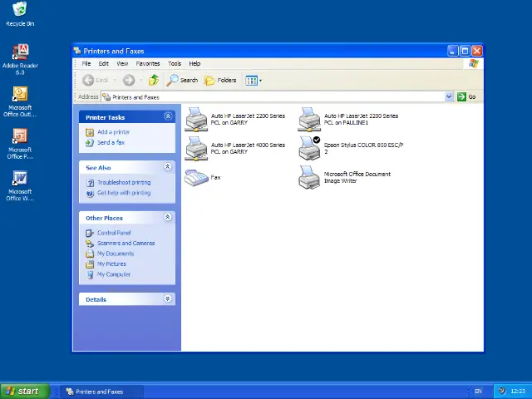This screenshot has height=399, width=532.
Task: Collapse the Printer Tasks panel
Action: coord(168,116)
